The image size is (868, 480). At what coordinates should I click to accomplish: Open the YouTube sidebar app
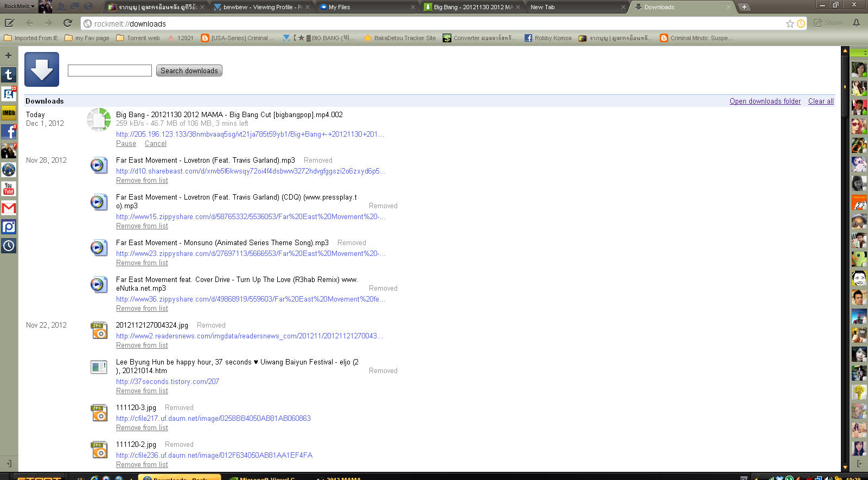pyautogui.click(x=9, y=188)
